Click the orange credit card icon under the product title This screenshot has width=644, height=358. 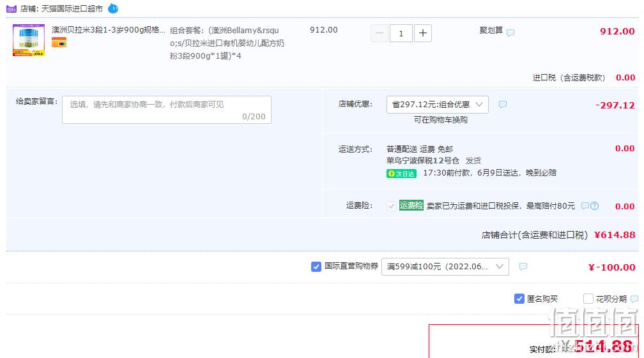[x=59, y=42]
